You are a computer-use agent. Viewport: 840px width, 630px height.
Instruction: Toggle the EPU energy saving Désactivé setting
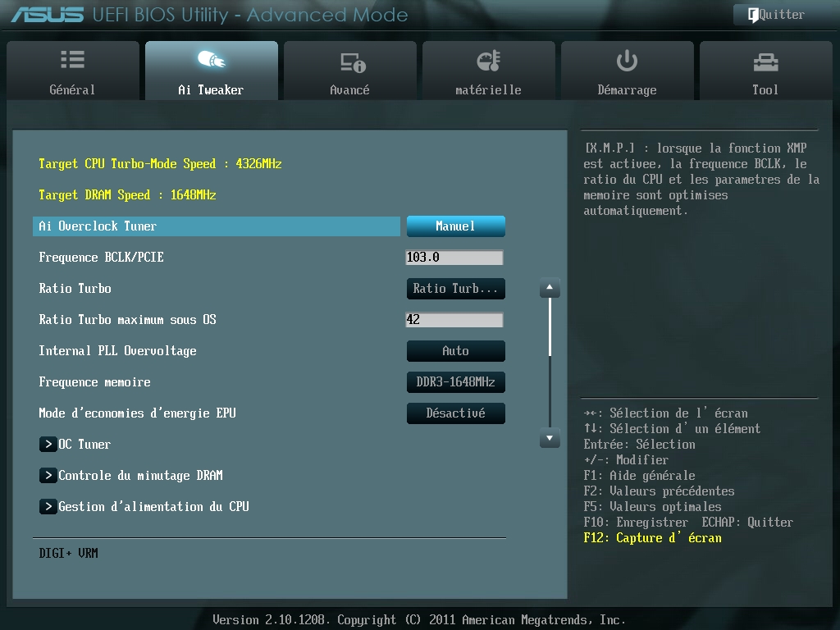point(455,413)
